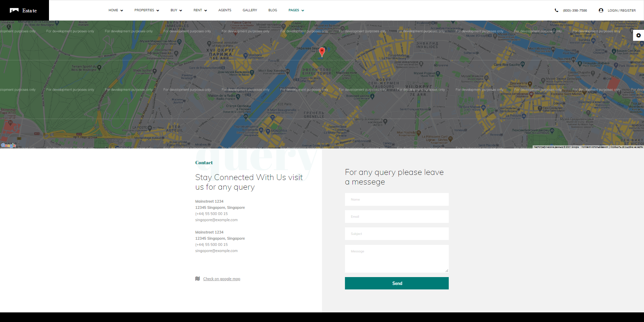Image resolution: width=644 pixels, height=322 pixels.
Task: Click the Google logo on map
Action: [x=8, y=145]
